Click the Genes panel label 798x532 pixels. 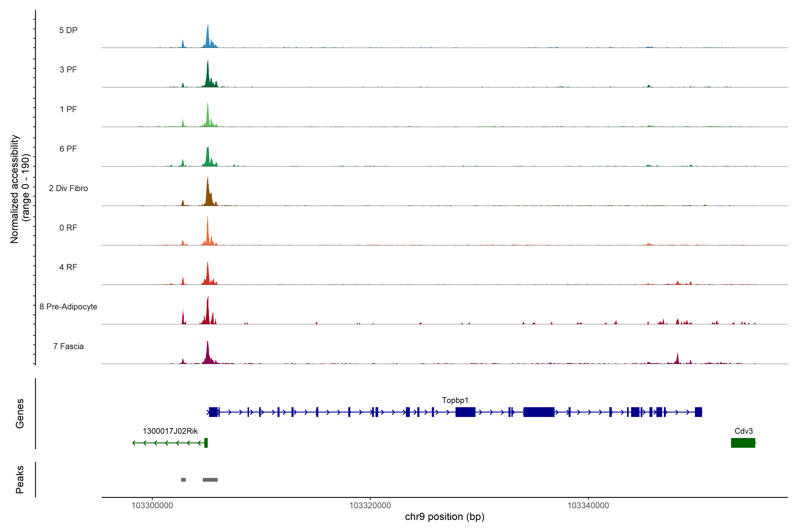[x=20, y=414]
